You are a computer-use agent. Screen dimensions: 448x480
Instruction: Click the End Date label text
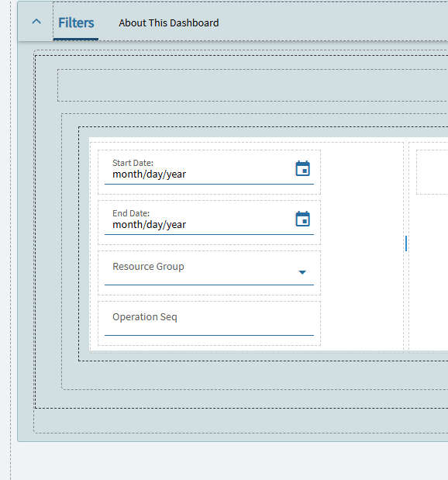pyautogui.click(x=131, y=213)
